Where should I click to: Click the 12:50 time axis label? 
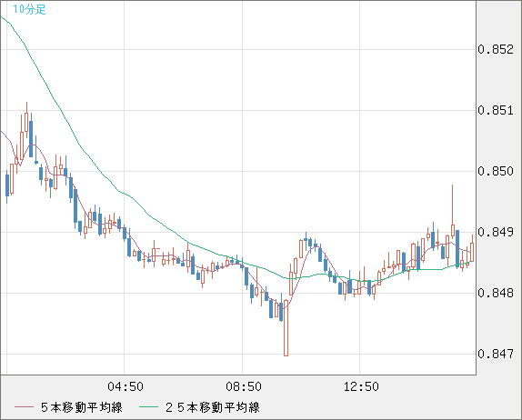361,386
